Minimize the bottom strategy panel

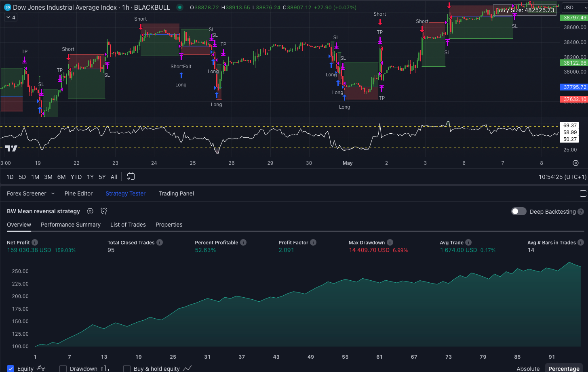tap(569, 194)
